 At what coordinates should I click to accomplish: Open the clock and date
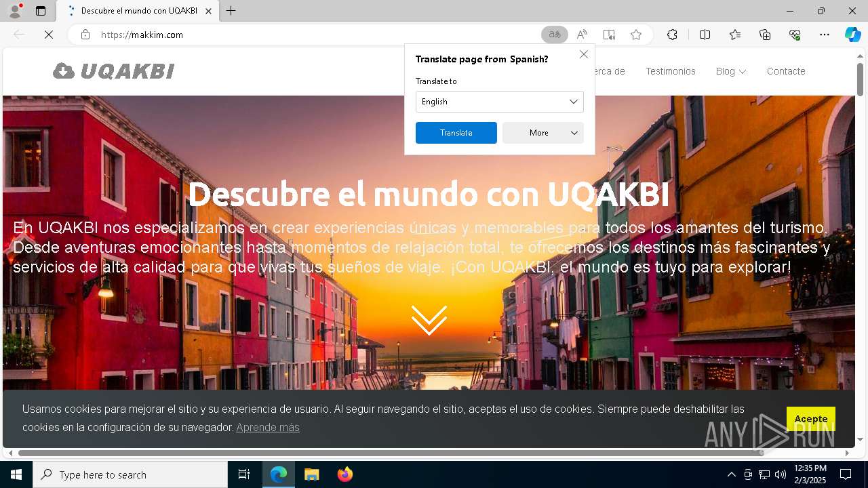[x=810, y=474]
